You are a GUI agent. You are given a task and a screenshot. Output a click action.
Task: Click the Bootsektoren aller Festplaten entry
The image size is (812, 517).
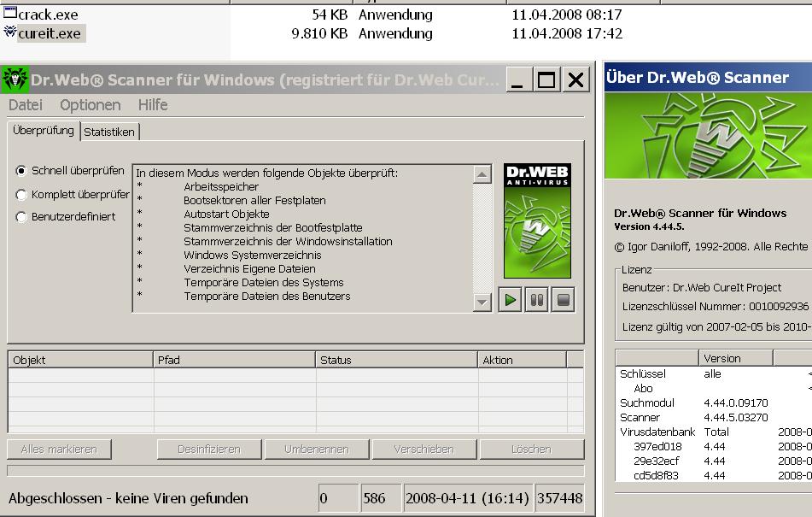(254, 201)
